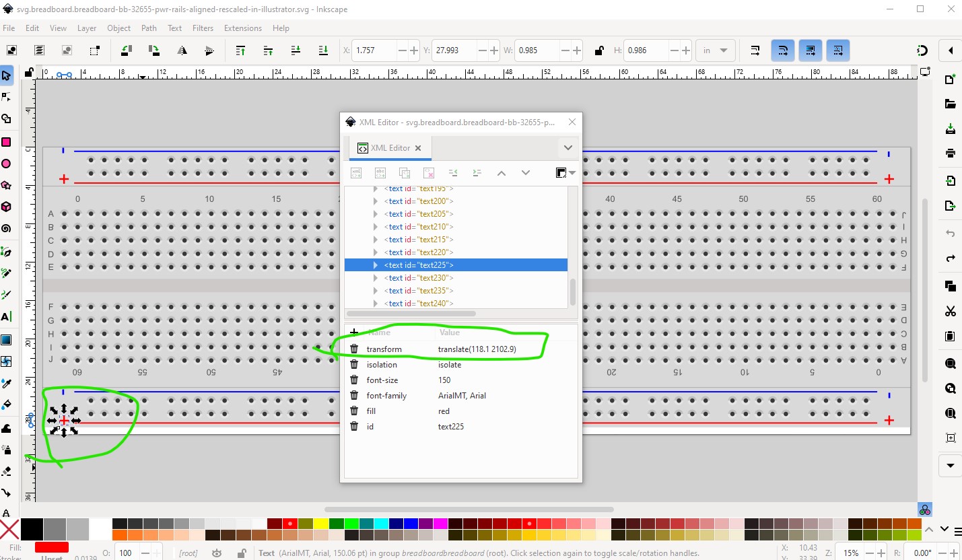This screenshot has height=560, width=962.
Task: Add a new attribute with plus button
Action: (354, 332)
